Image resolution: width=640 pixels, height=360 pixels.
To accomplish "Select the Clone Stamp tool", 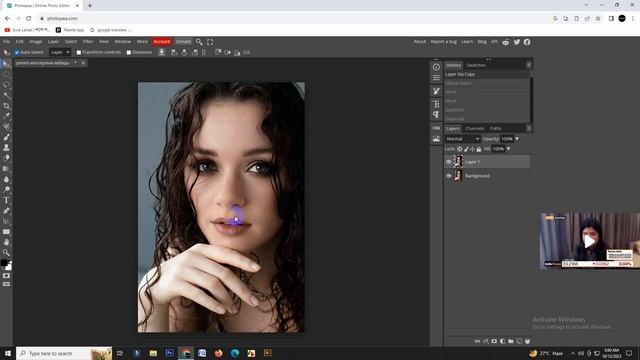I will click(x=6, y=148).
